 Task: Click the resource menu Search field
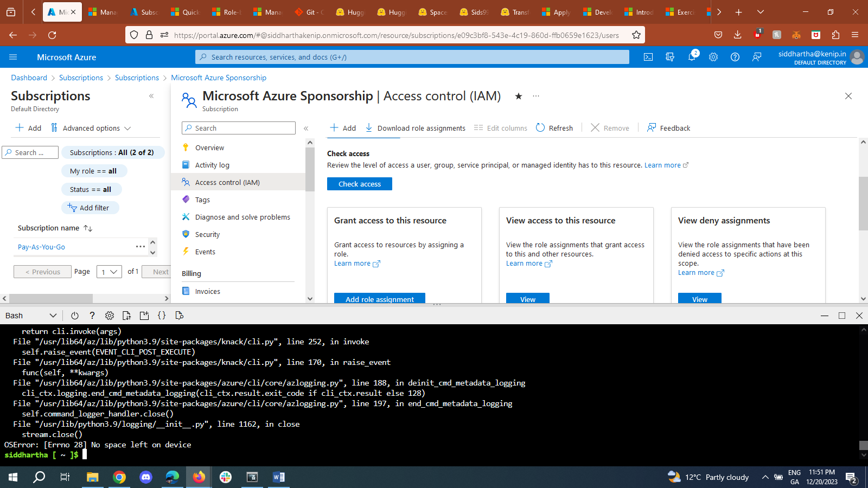[x=239, y=128]
